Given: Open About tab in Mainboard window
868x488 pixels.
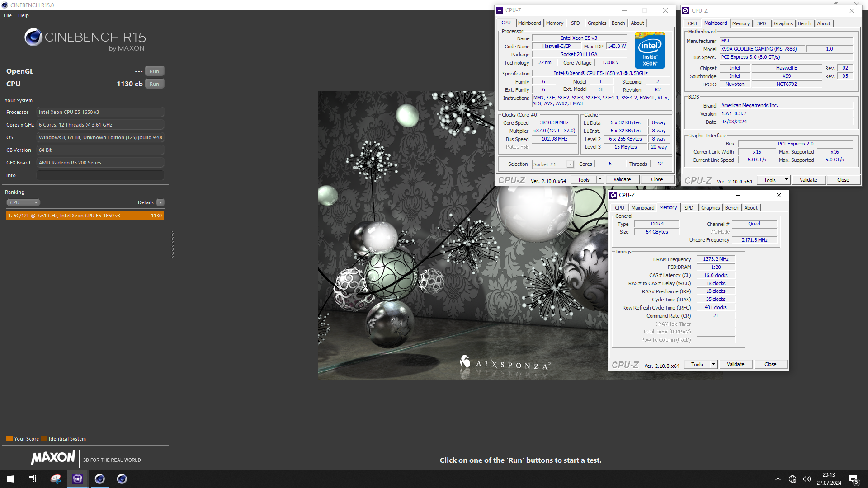Looking at the screenshot, I should pos(824,23).
